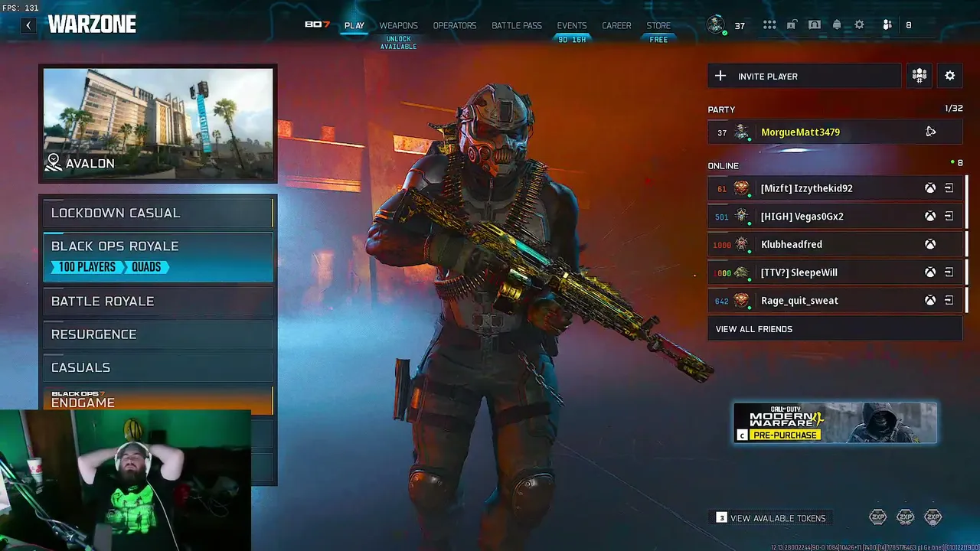Select Lockdown Casual mode
The width and height of the screenshot is (980, 551).
(158, 213)
